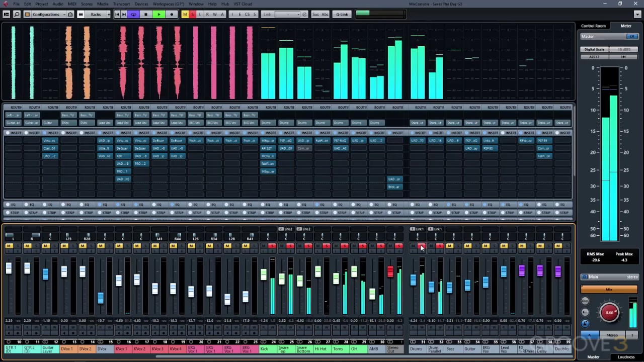This screenshot has height=362, width=644.
Task: Toggle Solo on Stereo Out channel
Action: click(399, 246)
